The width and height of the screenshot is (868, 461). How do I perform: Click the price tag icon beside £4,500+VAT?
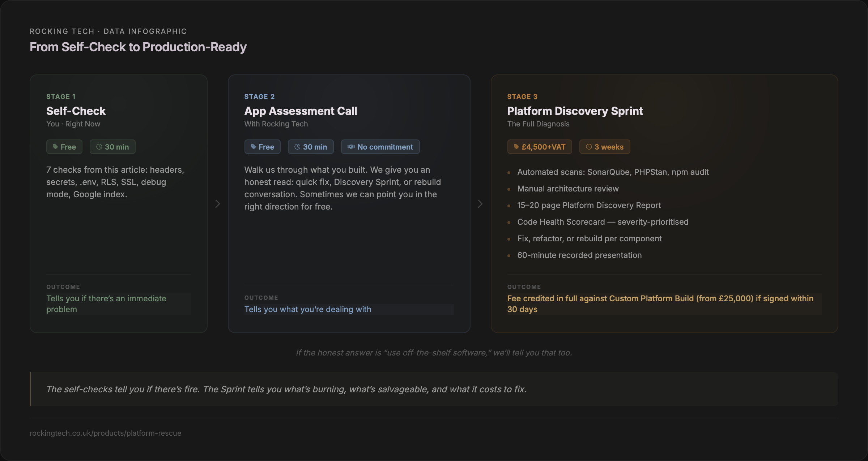coord(516,147)
